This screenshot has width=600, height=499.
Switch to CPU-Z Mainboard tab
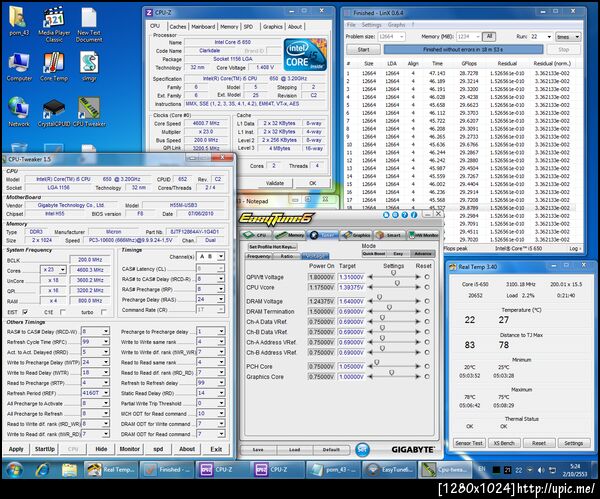pos(203,26)
